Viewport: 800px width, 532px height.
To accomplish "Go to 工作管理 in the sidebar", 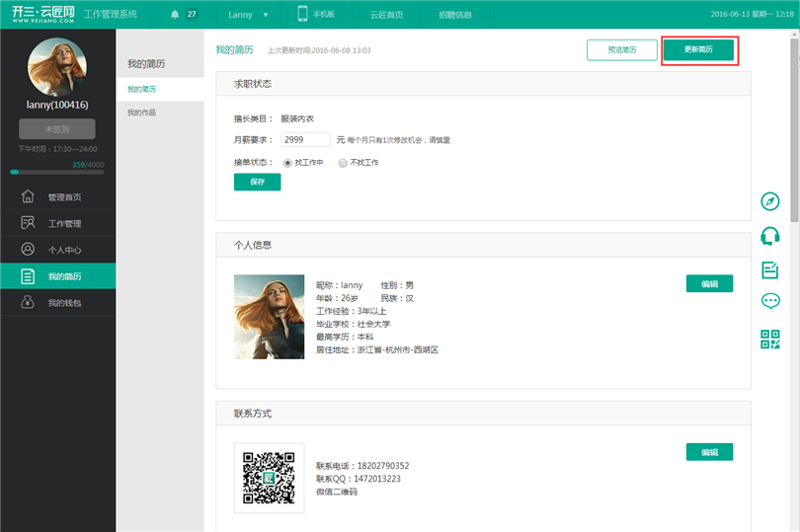I will tap(58, 223).
